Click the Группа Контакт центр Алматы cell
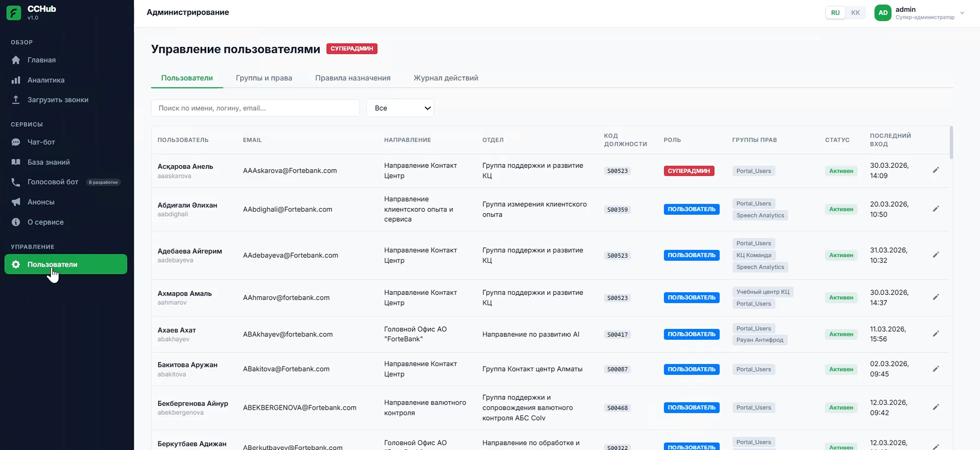980x450 pixels. pos(532,369)
